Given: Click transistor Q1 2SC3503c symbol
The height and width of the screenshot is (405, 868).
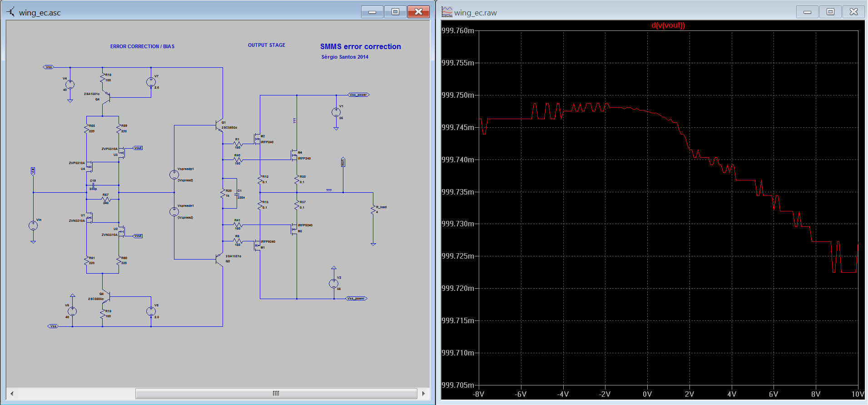Looking at the screenshot, I should 219,125.
